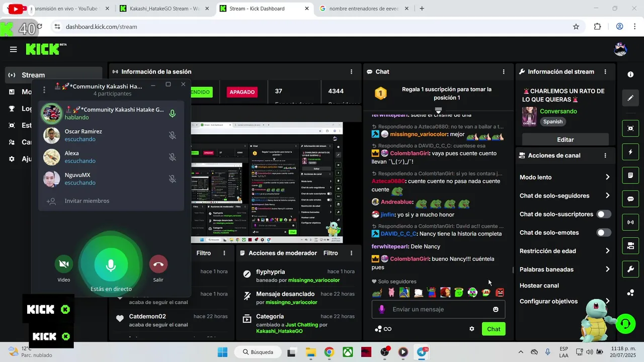Pick the pink pig emote

click(x=391, y=292)
